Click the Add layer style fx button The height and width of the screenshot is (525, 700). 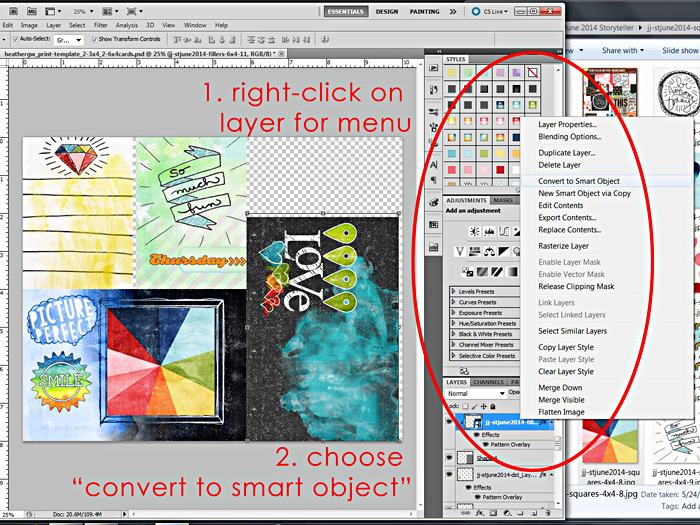coord(481,513)
